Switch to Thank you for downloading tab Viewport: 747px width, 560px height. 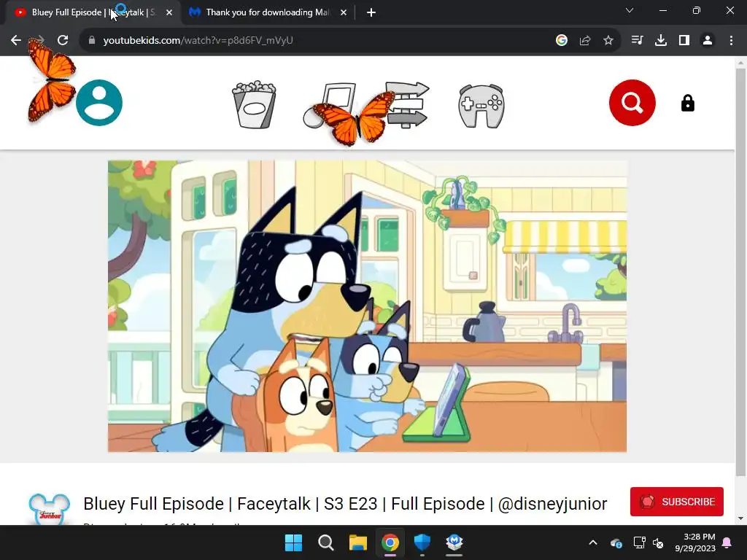click(268, 13)
